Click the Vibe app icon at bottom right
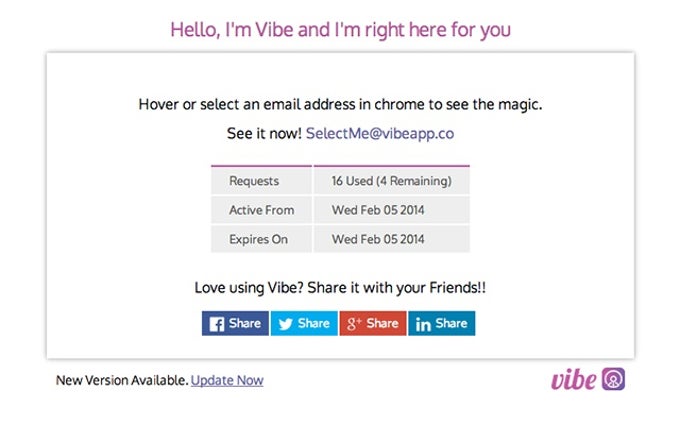This screenshot has width=680, height=425. point(613,379)
